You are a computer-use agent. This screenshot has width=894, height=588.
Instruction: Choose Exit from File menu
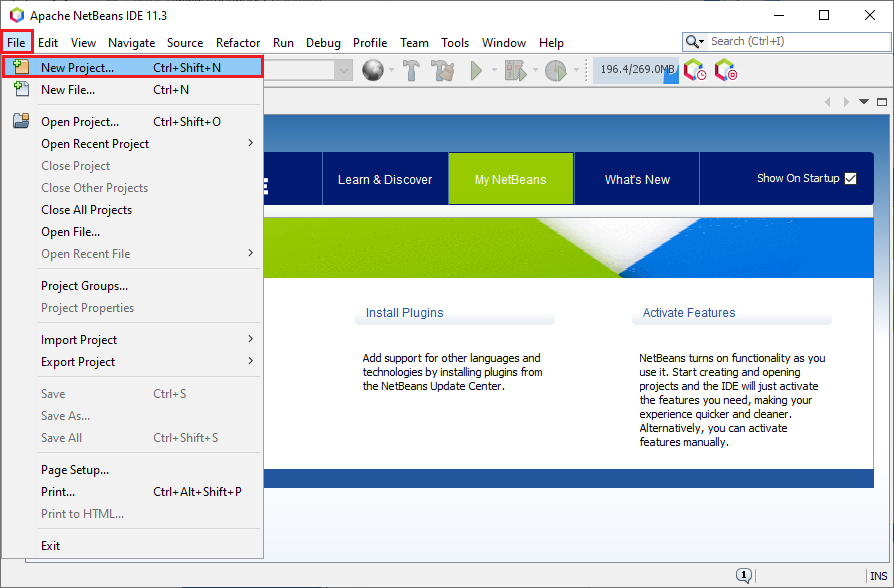tap(132, 546)
